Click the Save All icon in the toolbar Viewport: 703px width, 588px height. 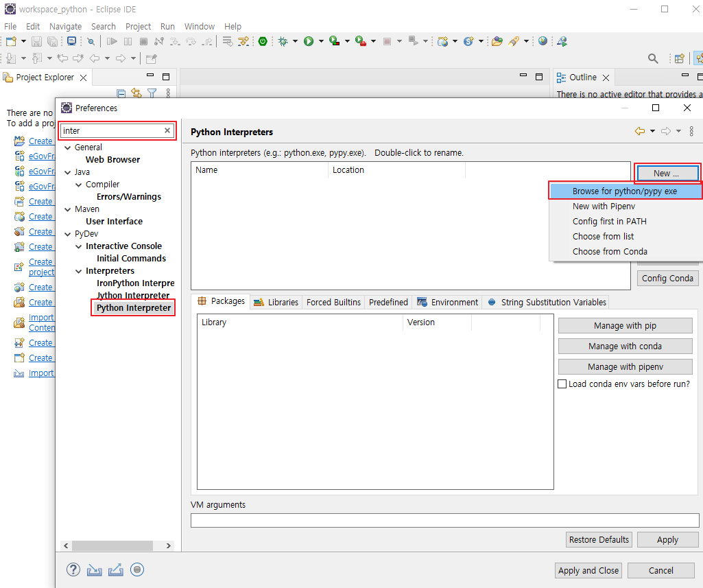[x=52, y=41]
